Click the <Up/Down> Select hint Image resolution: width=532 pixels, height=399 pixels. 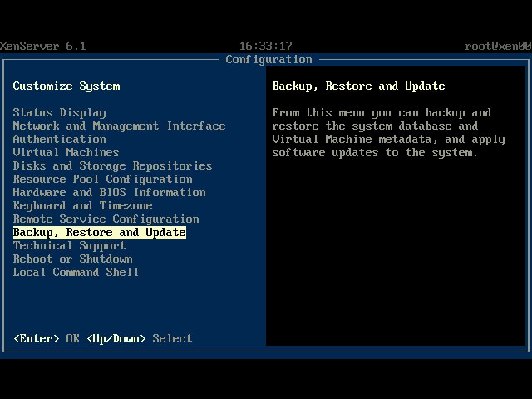tap(140, 338)
